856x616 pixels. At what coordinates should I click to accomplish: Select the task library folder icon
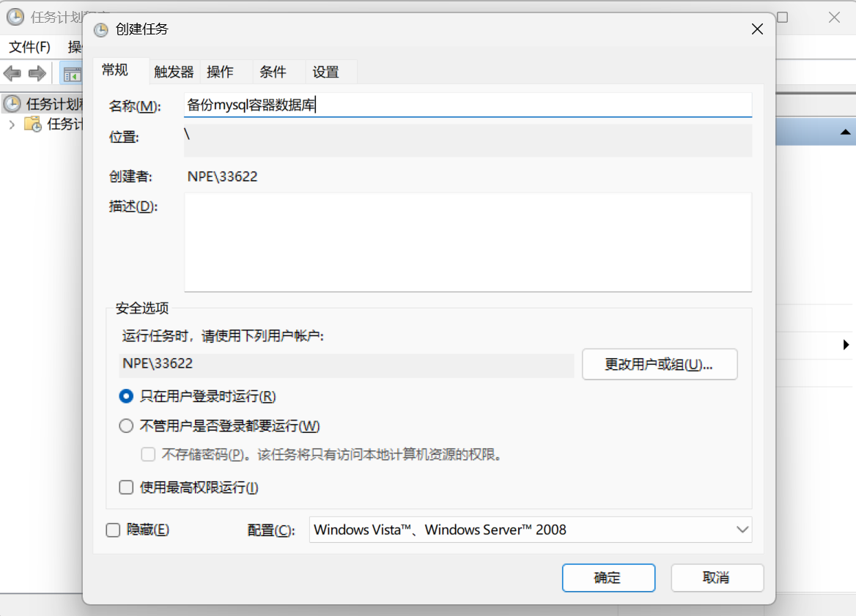tap(33, 124)
